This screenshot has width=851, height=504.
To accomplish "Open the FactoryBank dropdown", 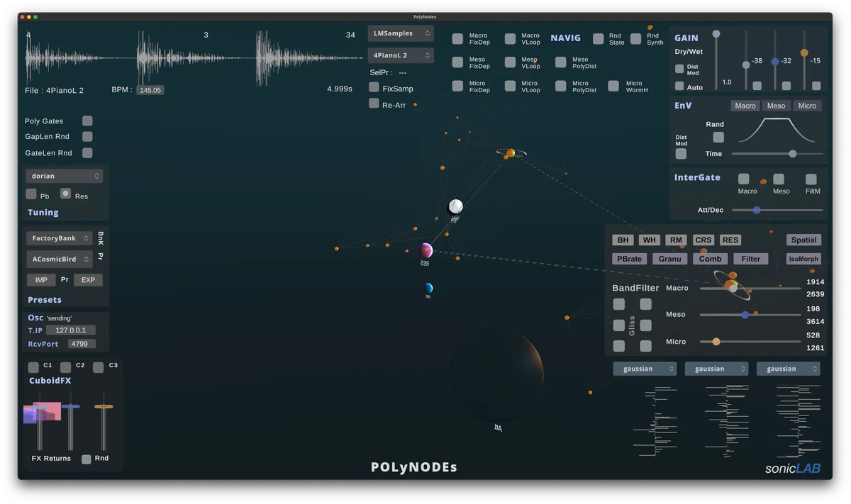I will [60, 238].
